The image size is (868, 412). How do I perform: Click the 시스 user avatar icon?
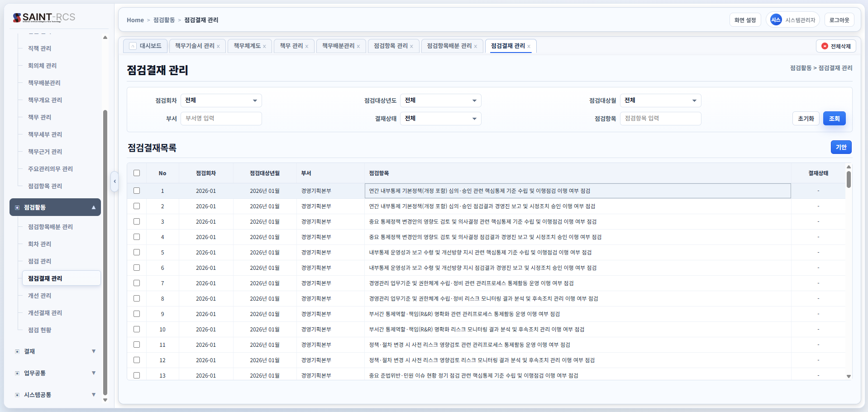(776, 20)
